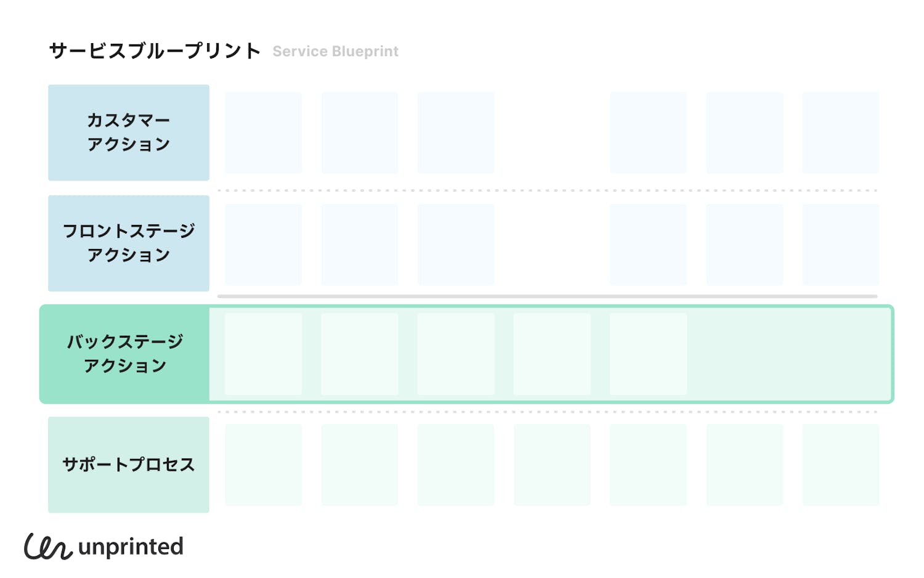Click third card in カスタマーアクション row
The width and height of the screenshot is (924, 578).
(x=456, y=132)
